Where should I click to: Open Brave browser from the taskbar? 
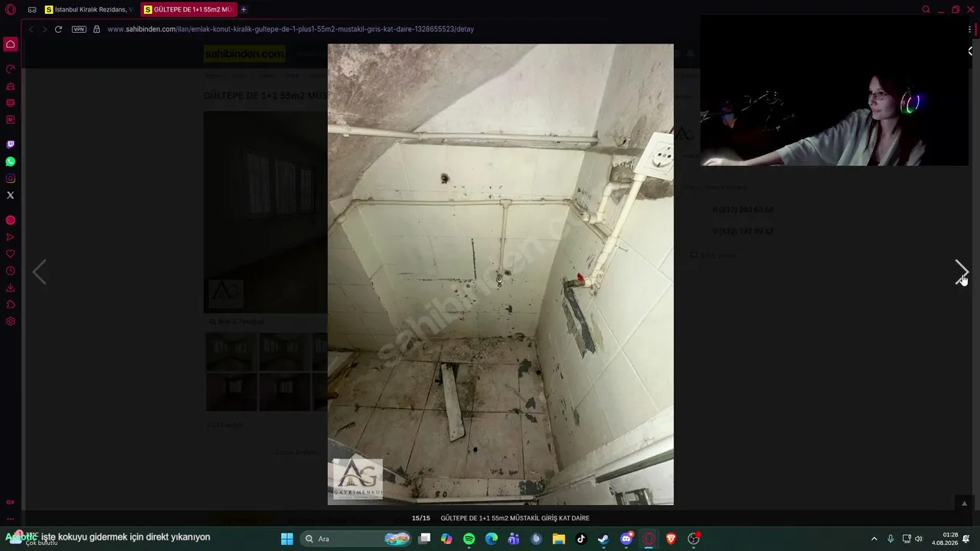tap(671, 539)
